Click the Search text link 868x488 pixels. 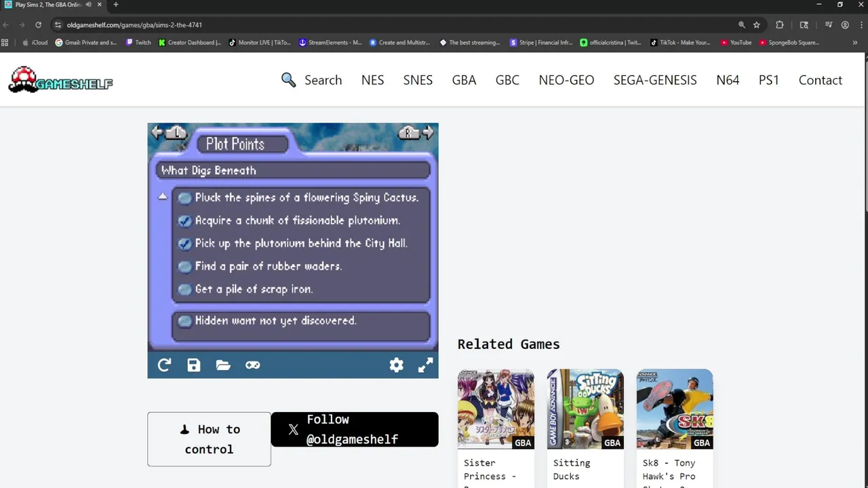click(323, 80)
